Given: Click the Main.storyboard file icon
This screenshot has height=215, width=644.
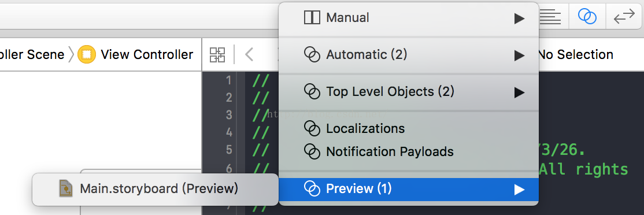Looking at the screenshot, I should pos(66,188).
